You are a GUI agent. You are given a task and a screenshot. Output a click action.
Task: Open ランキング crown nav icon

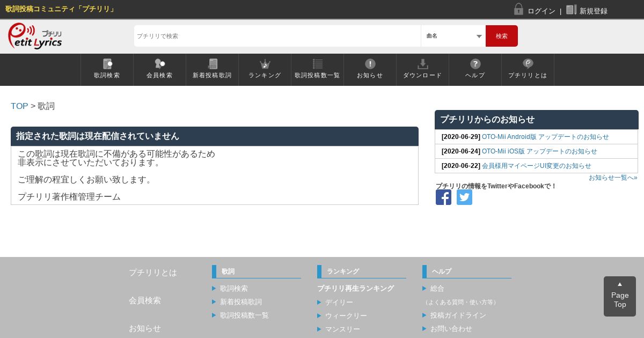click(265, 64)
